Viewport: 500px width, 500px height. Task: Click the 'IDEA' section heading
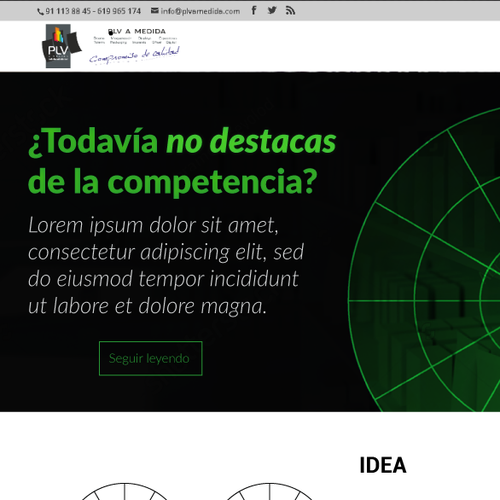(383, 465)
